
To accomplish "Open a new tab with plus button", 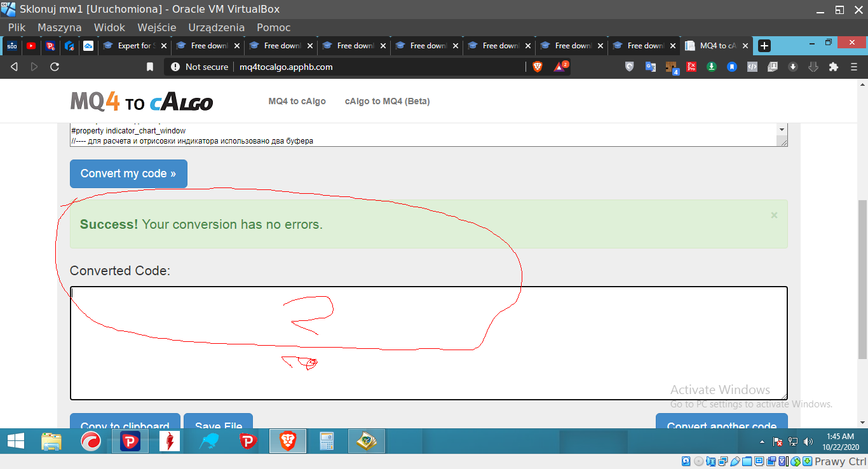I will [765, 46].
